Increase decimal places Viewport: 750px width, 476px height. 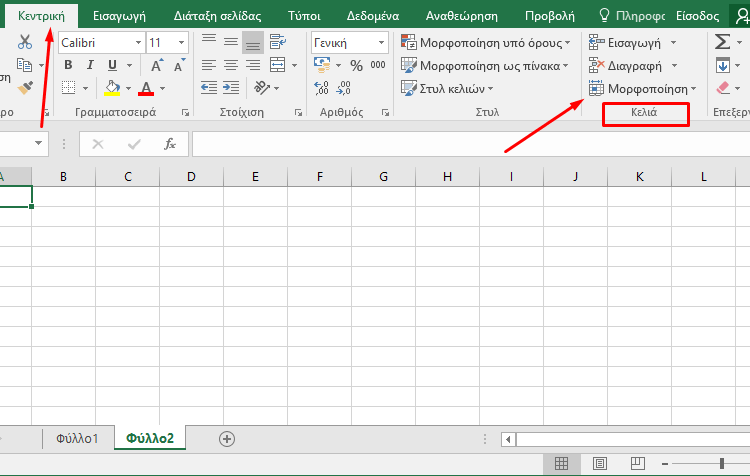pos(321,88)
